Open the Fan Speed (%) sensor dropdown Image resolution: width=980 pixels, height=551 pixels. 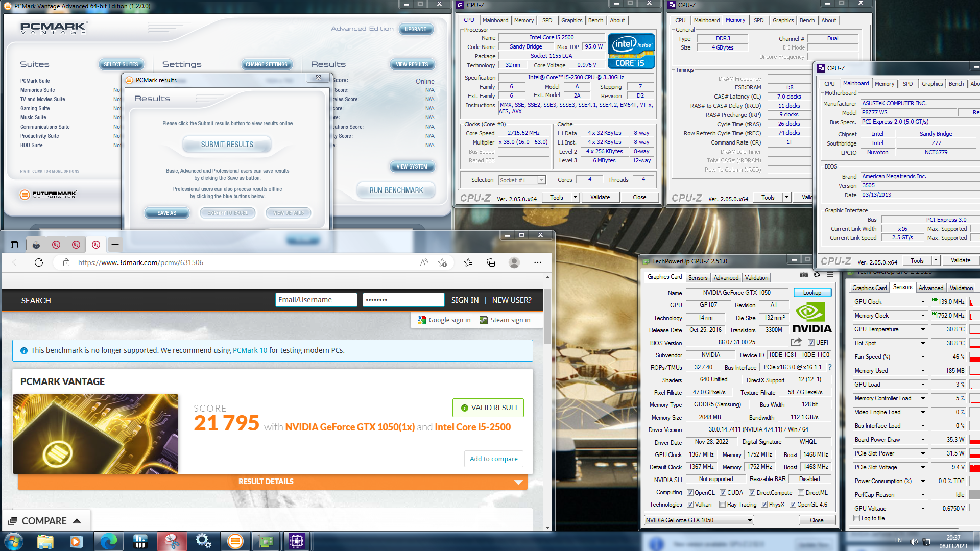point(923,357)
